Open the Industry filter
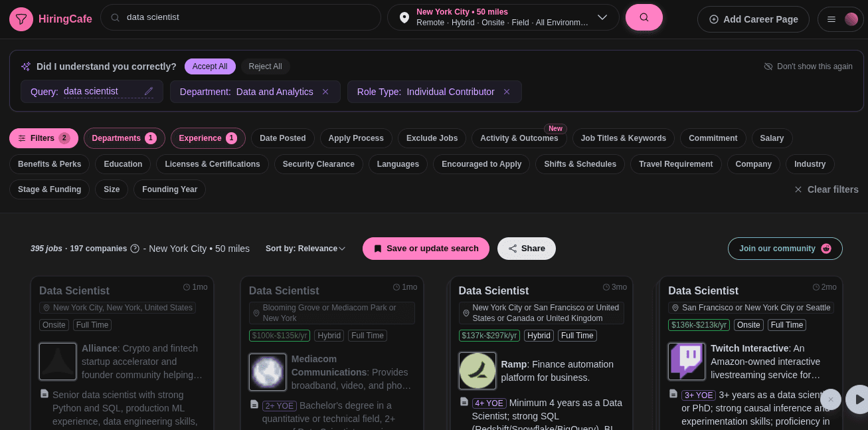868x430 pixels. [x=810, y=164]
